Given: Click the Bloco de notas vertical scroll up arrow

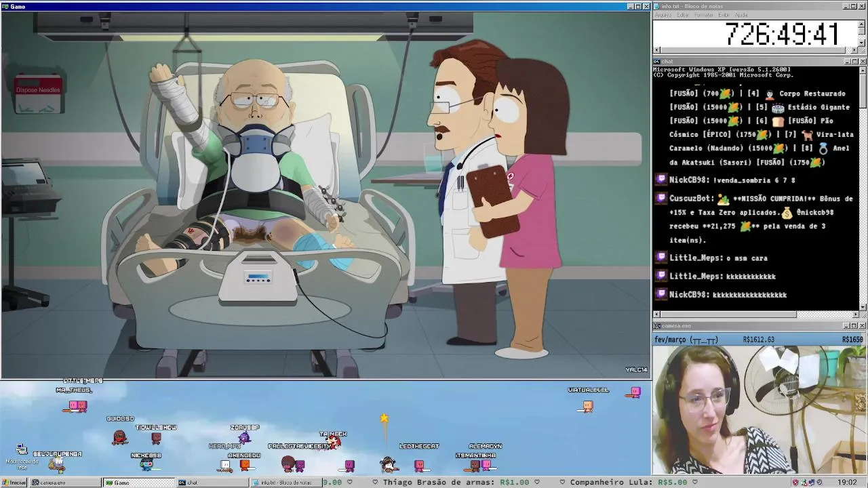Looking at the screenshot, I should click(x=862, y=24).
